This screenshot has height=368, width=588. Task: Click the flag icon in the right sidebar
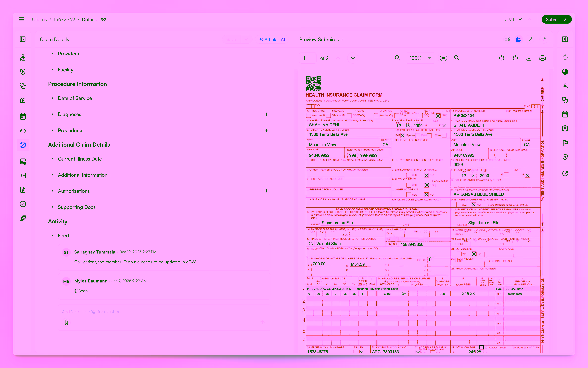pyautogui.click(x=565, y=143)
